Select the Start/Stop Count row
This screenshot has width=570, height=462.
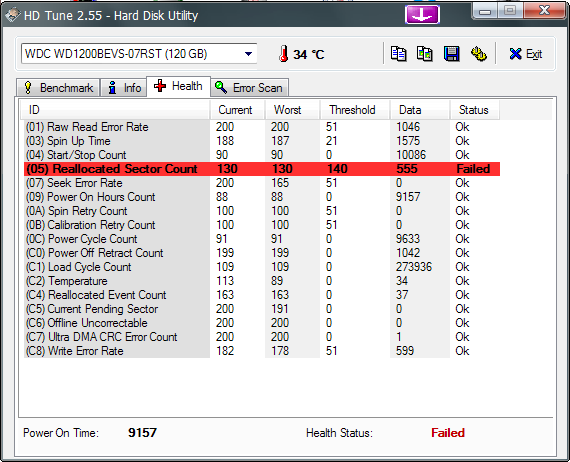262,155
